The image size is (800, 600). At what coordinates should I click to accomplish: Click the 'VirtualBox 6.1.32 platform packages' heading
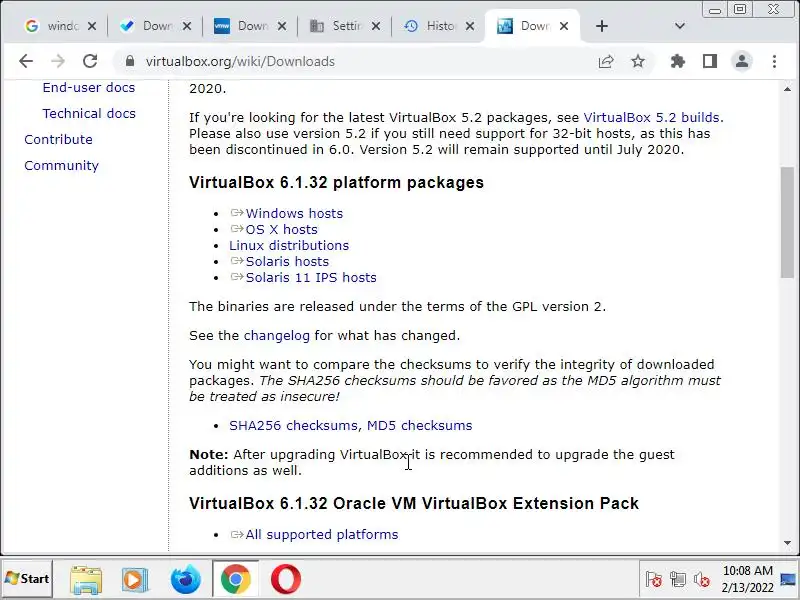click(x=336, y=183)
